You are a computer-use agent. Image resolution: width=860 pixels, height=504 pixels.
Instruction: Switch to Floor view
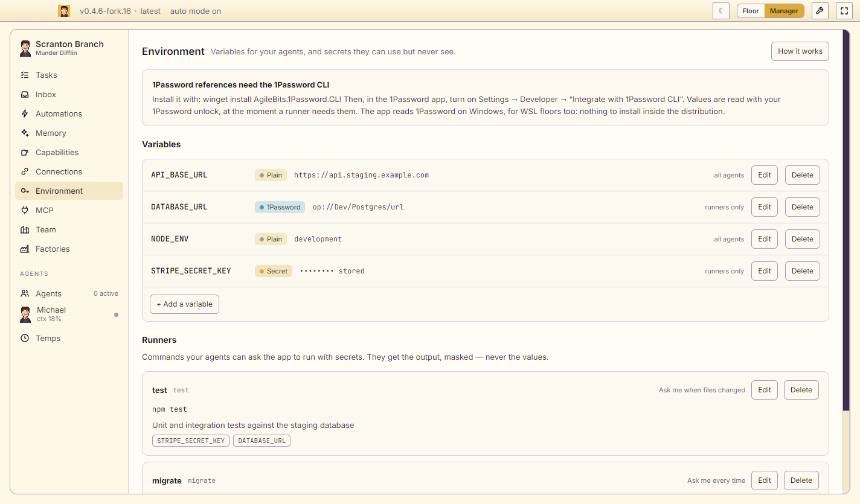(x=751, y=11)
